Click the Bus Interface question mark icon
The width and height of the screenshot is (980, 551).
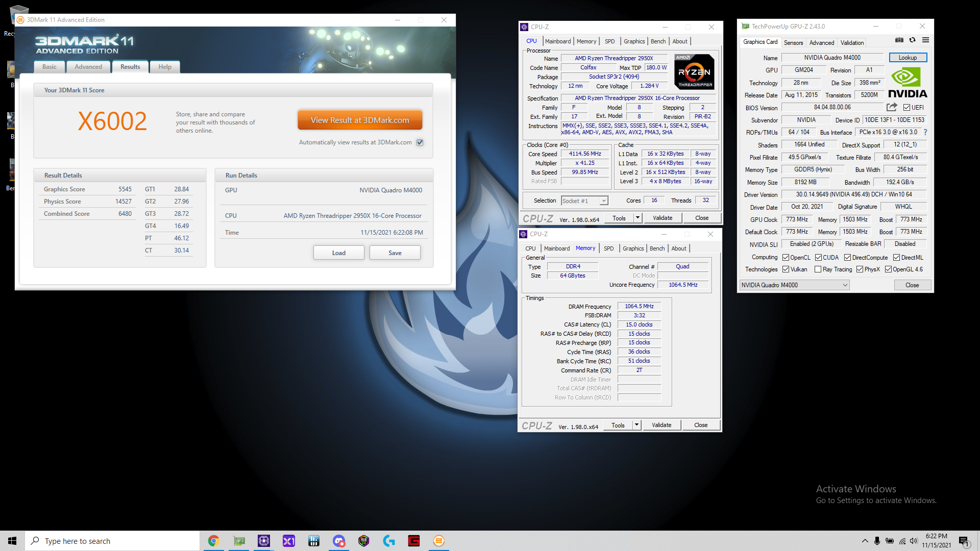pyautogui.click(x=925, y=132)
